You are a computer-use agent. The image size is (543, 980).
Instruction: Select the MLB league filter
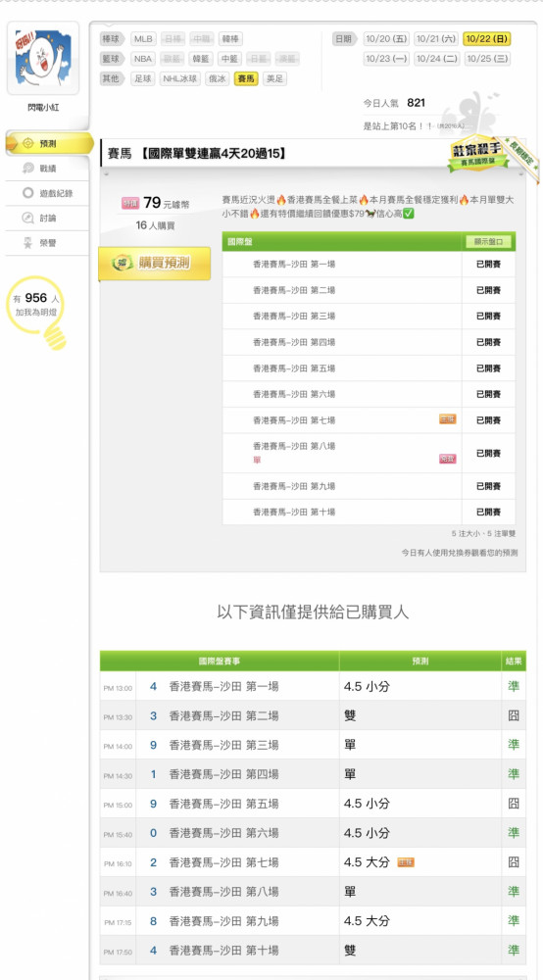(144, 39)
